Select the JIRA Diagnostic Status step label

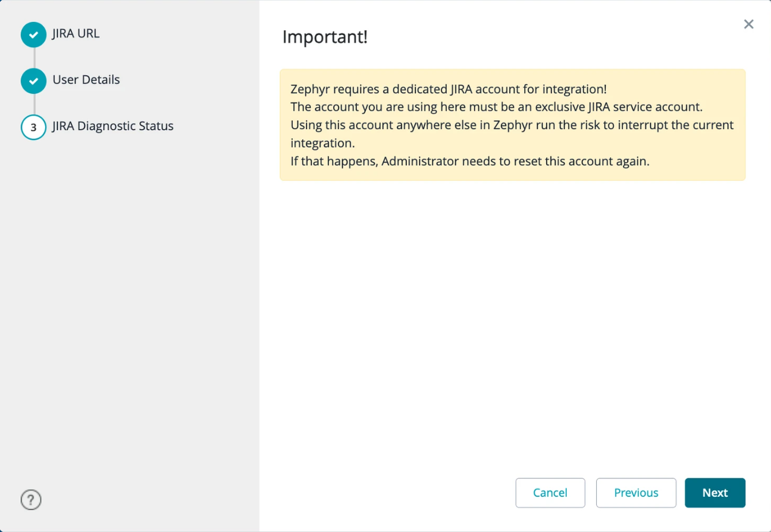[113, 126]
